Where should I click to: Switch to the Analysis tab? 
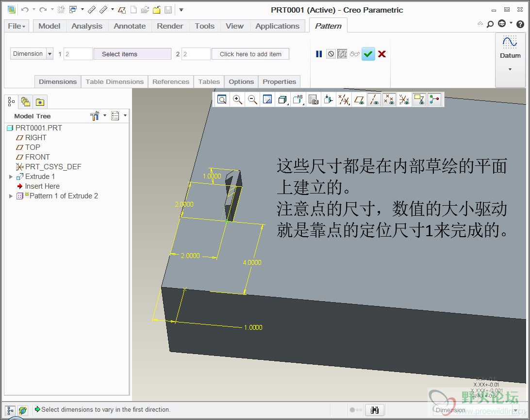point(87,26)
